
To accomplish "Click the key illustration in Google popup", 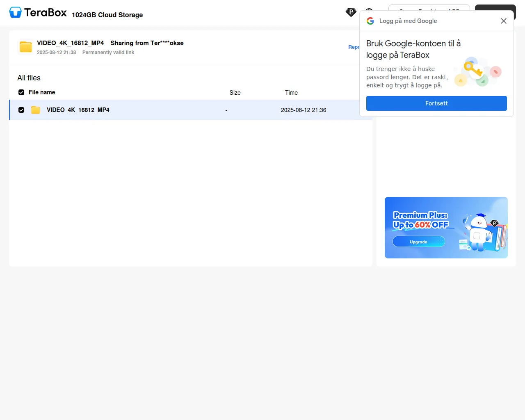I will tap(478, 72).
